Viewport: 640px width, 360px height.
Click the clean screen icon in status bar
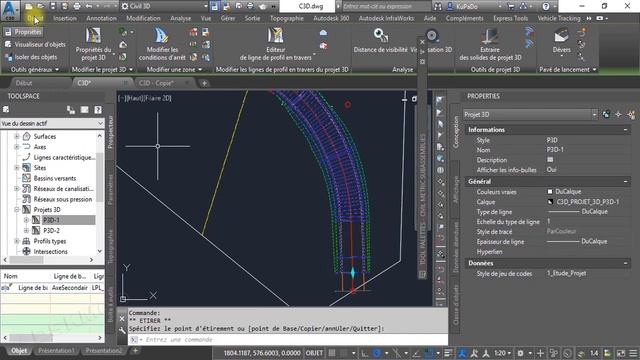621,353
